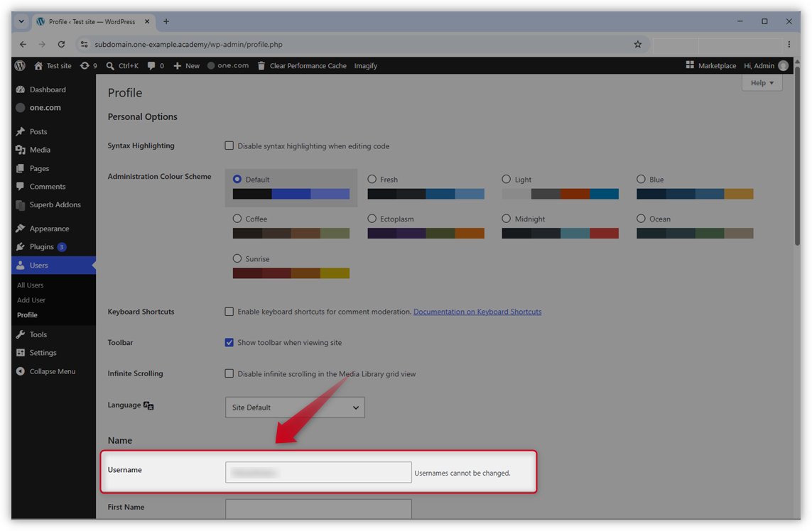This screenshot has width=812, height=531.
Task: Click the Coffee colour palette swatch
Action: point(291,234)
